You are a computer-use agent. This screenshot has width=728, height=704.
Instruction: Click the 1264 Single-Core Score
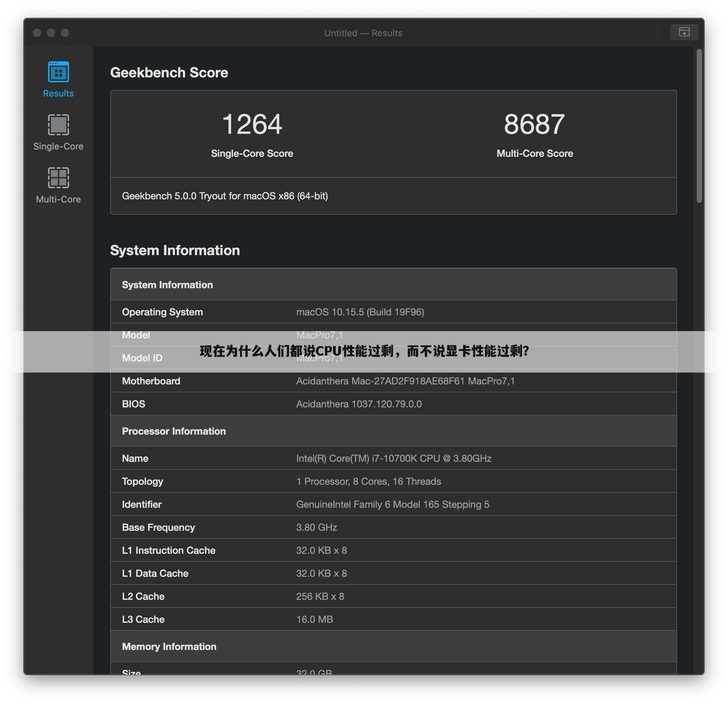coord(252,124)
